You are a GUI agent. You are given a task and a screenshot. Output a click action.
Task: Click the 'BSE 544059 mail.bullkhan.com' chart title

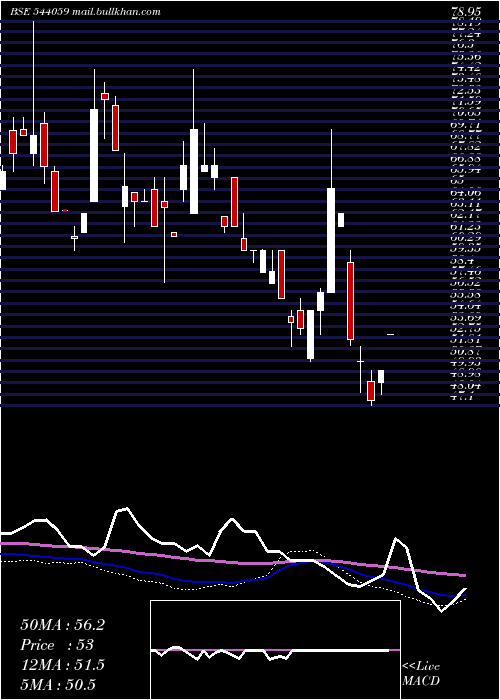pos(85,12)
